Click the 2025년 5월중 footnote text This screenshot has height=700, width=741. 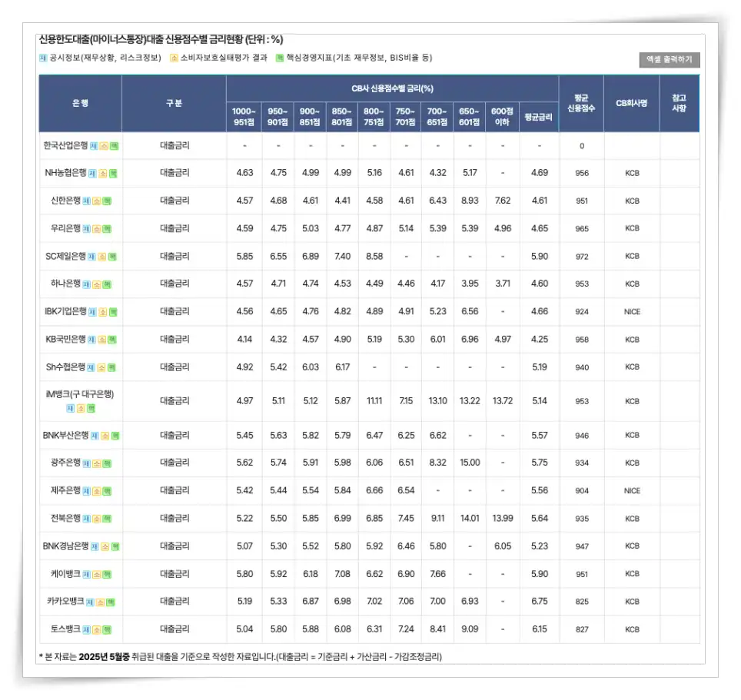click(x=104, y=657)
